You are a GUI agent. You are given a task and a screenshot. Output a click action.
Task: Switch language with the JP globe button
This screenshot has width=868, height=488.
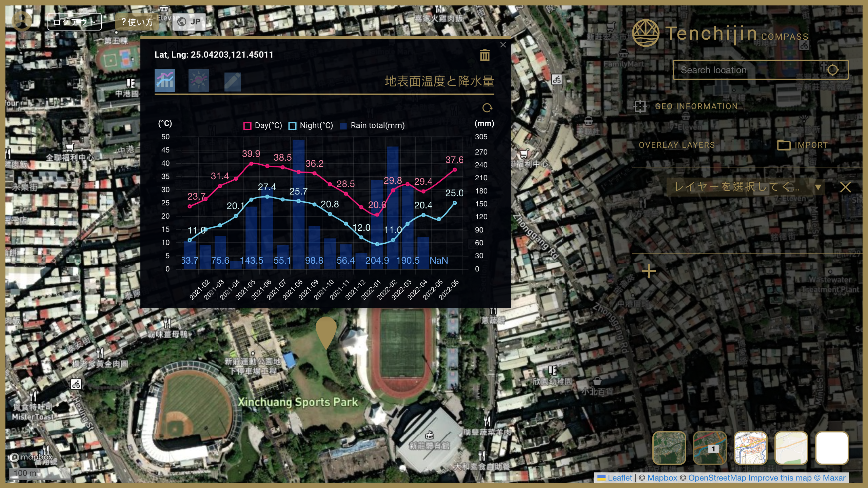point(189,22)
